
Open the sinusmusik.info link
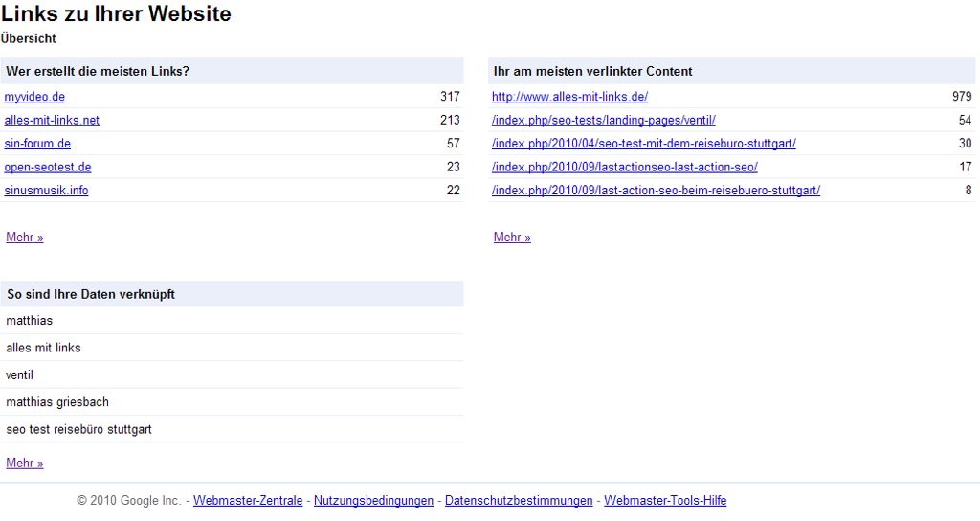46,191
